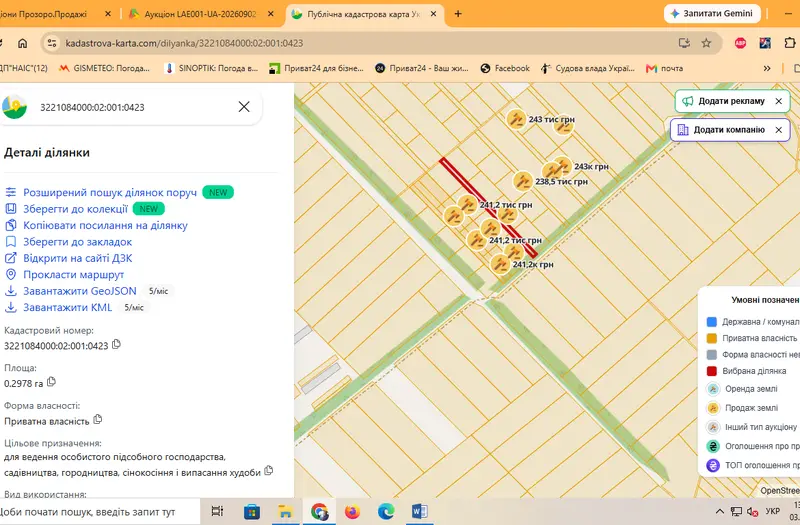Copy the area 0.2978 га value
The image size is (800, 525).
51,382
